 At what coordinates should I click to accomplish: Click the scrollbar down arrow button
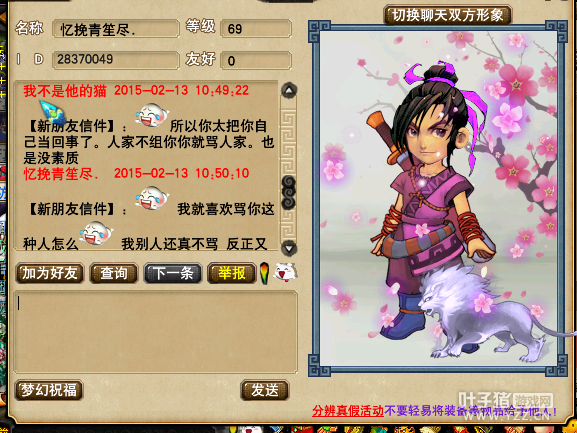pos(289,248)
